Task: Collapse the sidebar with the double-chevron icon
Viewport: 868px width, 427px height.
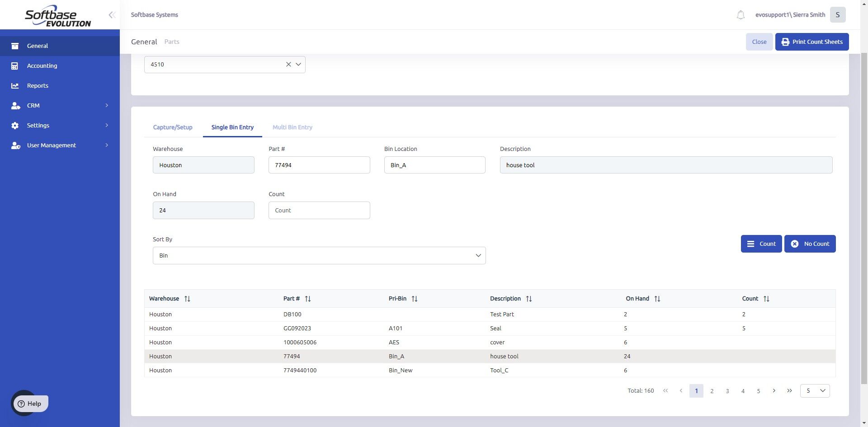Action: [x=112, y=15]
